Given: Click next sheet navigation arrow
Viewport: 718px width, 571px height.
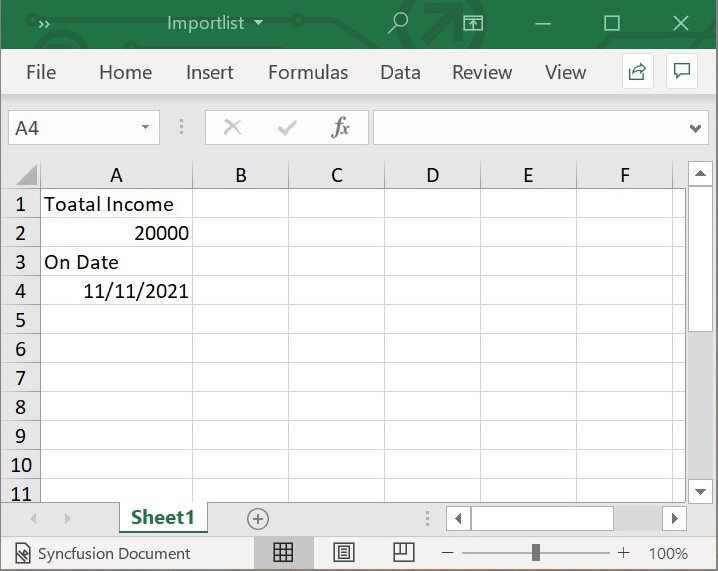Looking at the screenshot, I should [x=68, y=518].
